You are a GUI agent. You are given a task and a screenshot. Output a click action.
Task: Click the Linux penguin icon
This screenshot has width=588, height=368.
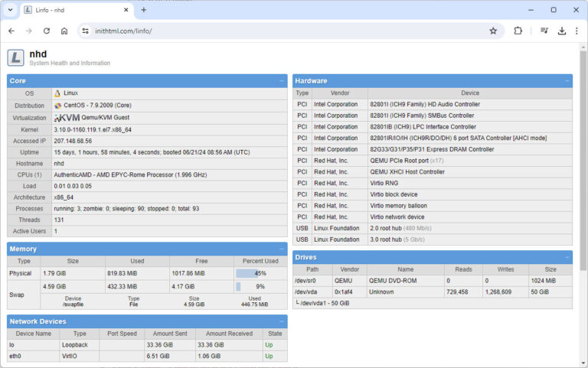(57, 93)
